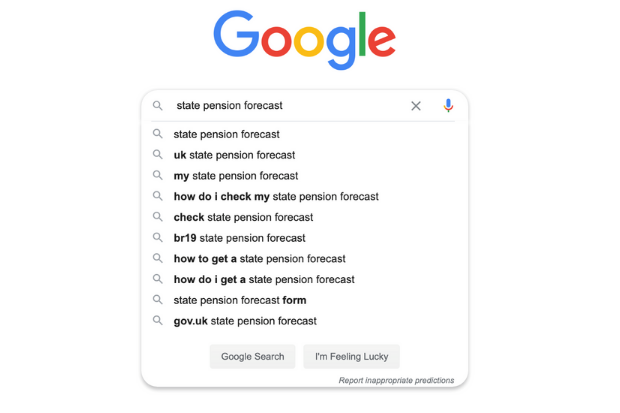Image resolution: width=620 pixels, height=413 pixels.
Task: Click the Google Search button
Action: coord(252,356)
